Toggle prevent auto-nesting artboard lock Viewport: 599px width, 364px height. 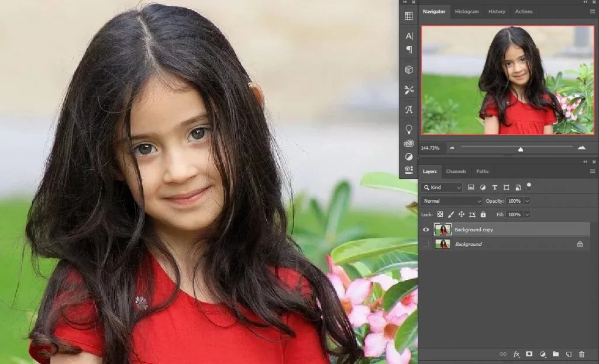tap(472, 214)
